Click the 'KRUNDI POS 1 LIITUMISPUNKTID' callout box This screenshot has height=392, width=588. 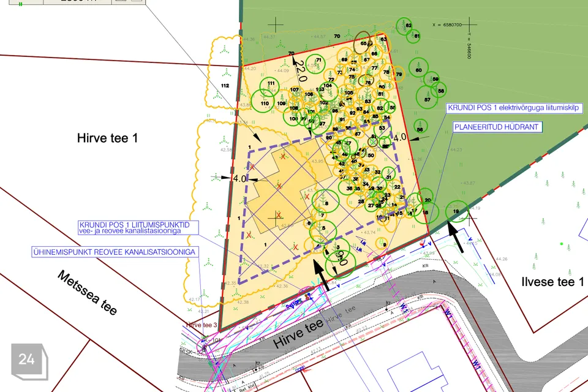pos(138,228)
